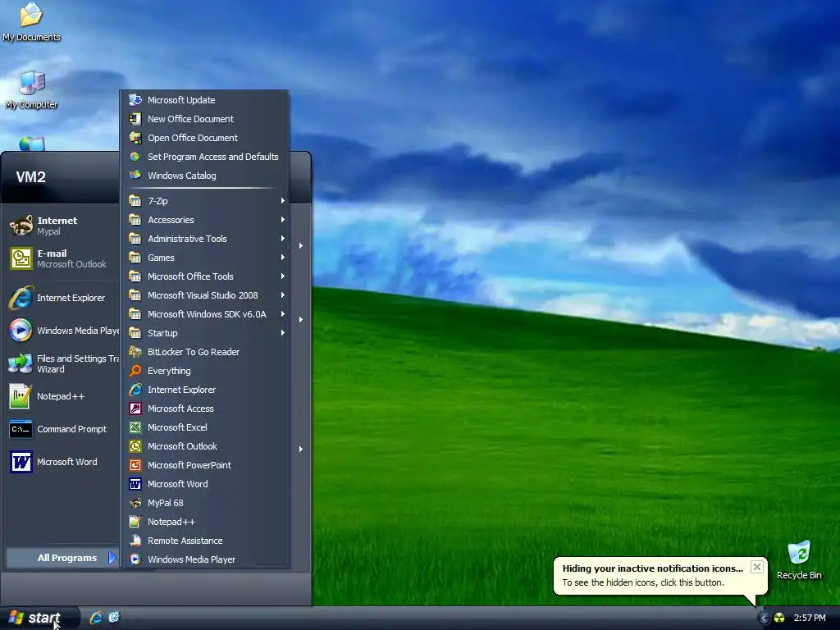Screen dimensions: 840x630
Task: Launch Files and Settings Transfer Wizard
Action: (x=62, y=363)
